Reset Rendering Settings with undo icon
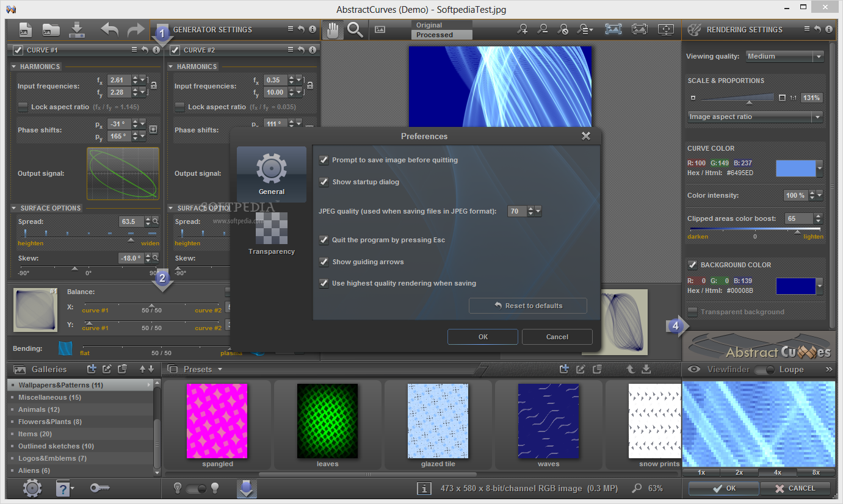 (x=817, y=29)
